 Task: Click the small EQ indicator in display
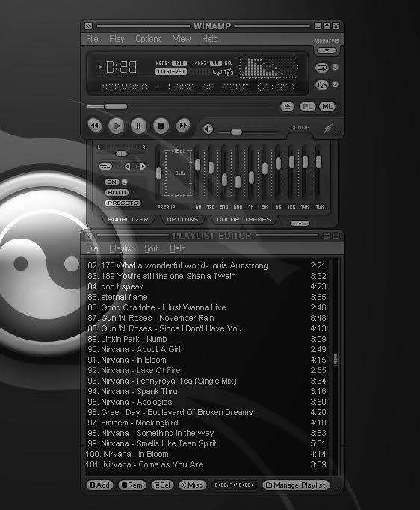click(228, 63)
